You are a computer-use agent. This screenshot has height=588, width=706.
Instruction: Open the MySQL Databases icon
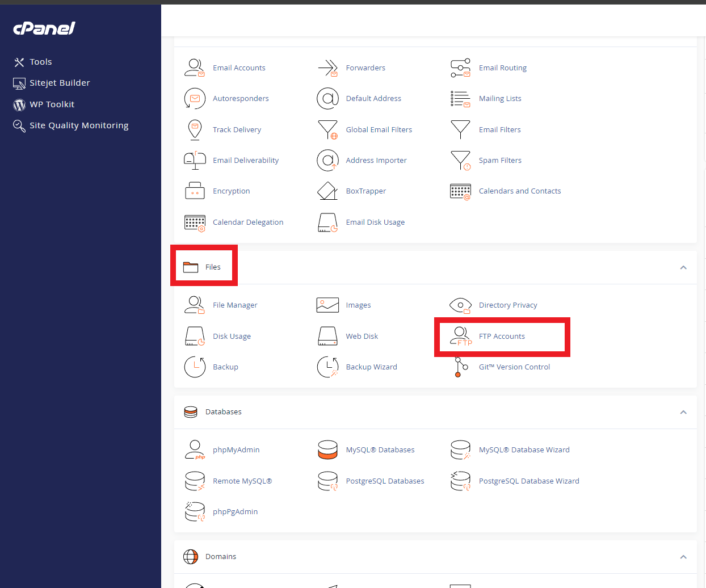coord(327,450)
